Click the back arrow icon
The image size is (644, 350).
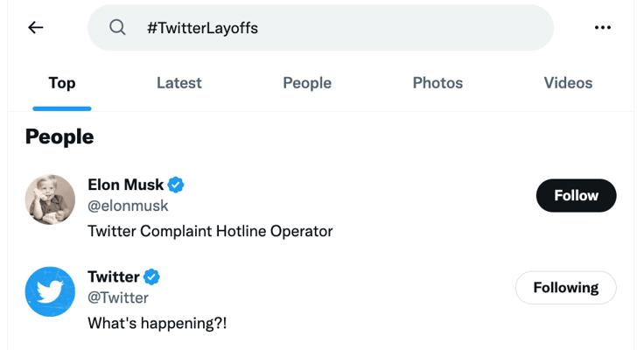click(35, 27)
